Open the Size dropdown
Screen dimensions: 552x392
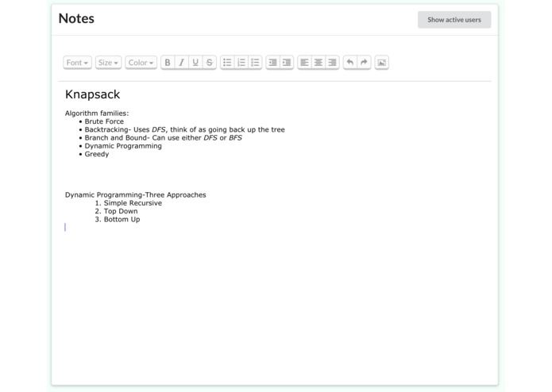109,63
